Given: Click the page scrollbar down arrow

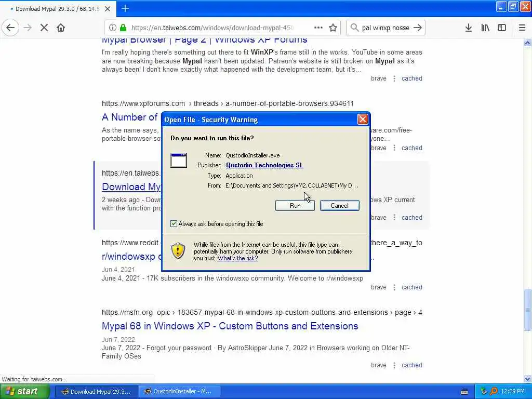Looking at the screenshot, I should pyautogui.click(x=527, y=379).
